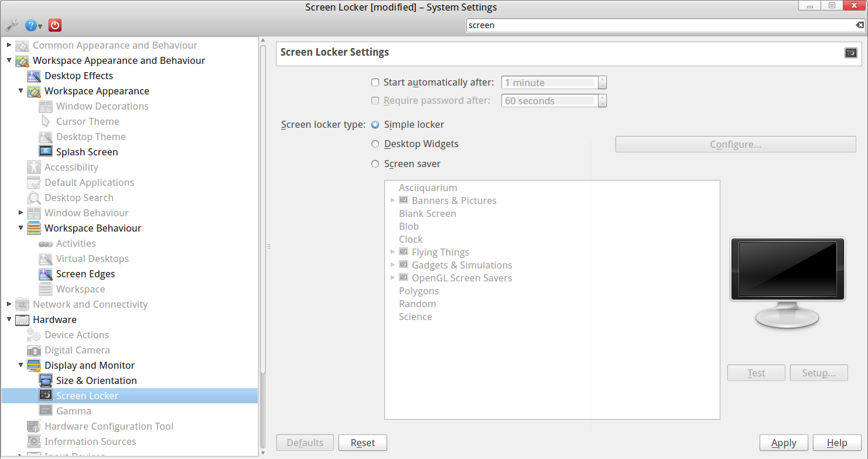The width and height of the screenshot is (868, 459).
Task: Expand the Window Behaviour tree arrow
Action: (x=20, y=213)
